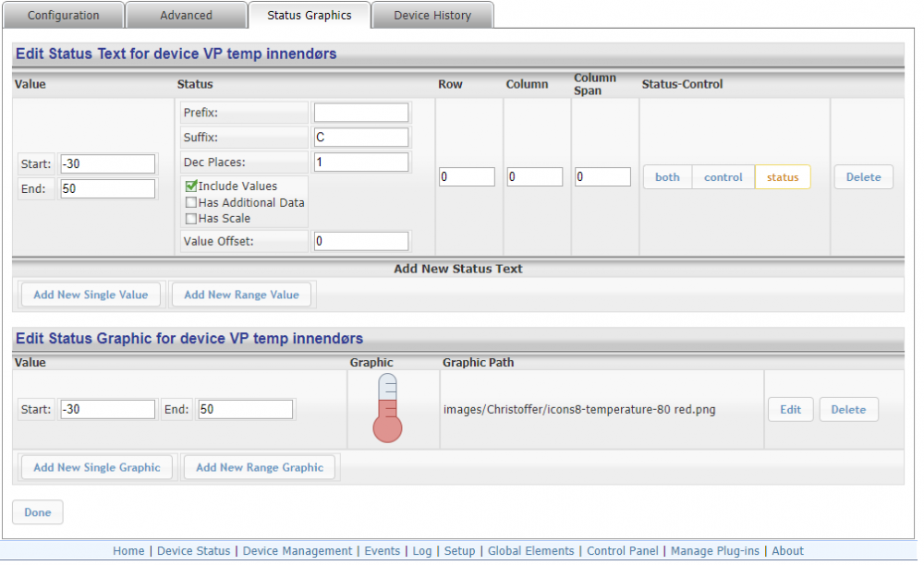Navigate to Manage Plug-ins link
This screenshot has height=565, width=924.
(714, 551)
